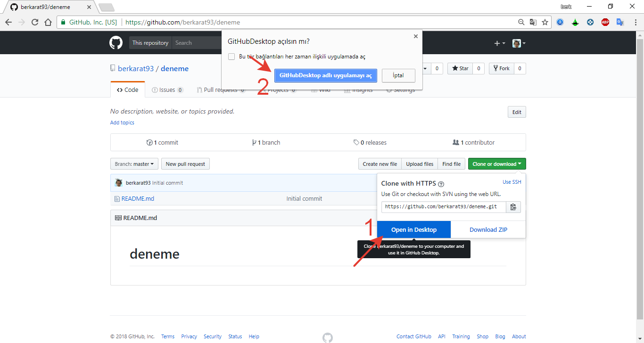Click the Edit description button
The image size is (644, 343).
click(517, 112)
